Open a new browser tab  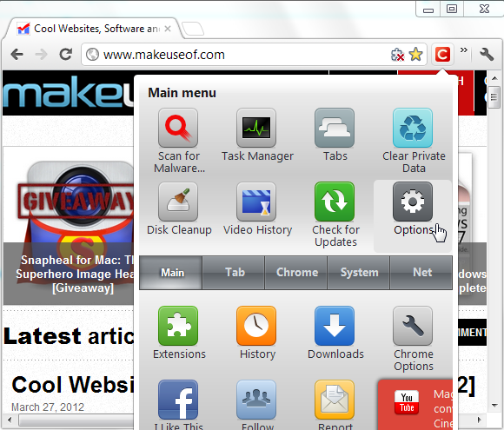click(x=193, y=29)
